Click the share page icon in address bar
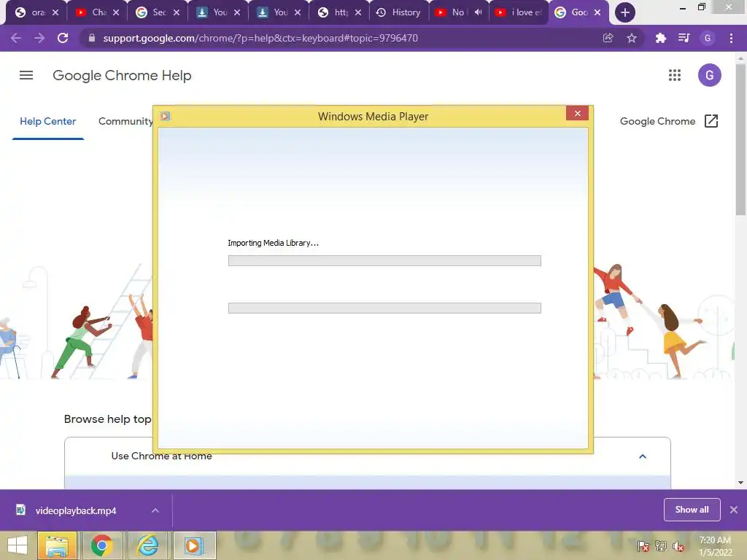This screenshot has width=747, height=560. click(608, 38)
